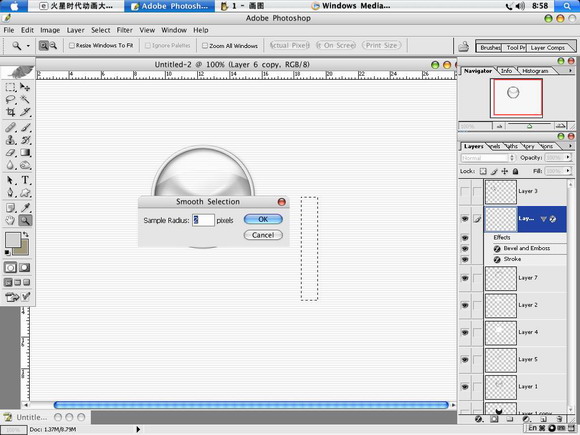Click the Sample Radius input field

(203, 220)
